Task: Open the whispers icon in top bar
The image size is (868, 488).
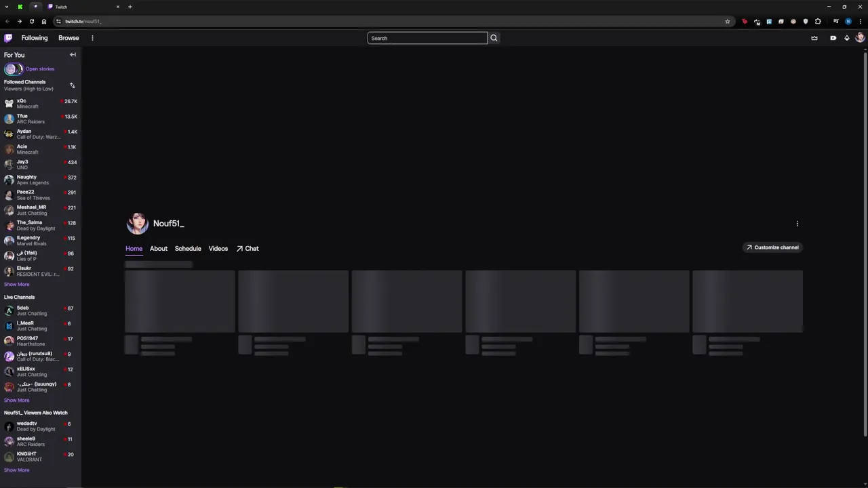Action: [833, 38]
